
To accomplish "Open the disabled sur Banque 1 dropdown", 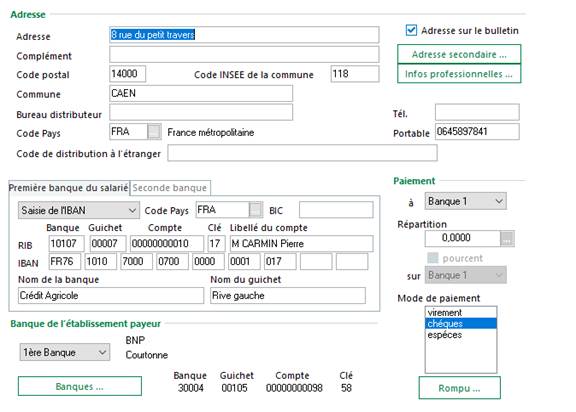I will 465,275.
